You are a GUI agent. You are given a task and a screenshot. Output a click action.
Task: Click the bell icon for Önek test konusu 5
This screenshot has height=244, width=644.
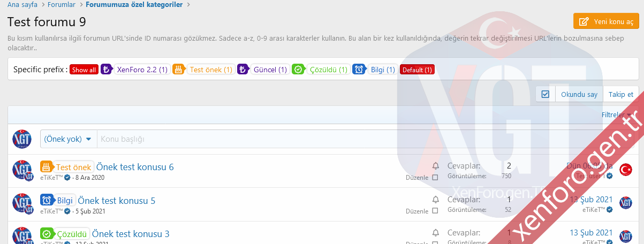436,200
